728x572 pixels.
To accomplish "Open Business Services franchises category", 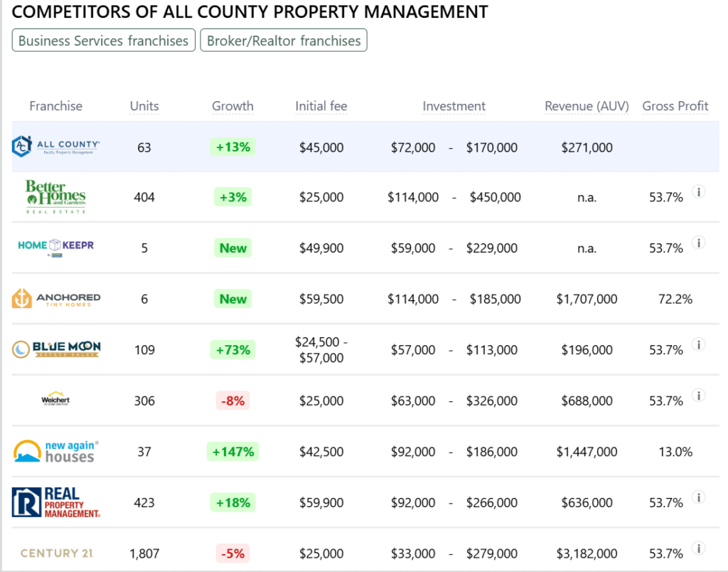I will 104,41.
